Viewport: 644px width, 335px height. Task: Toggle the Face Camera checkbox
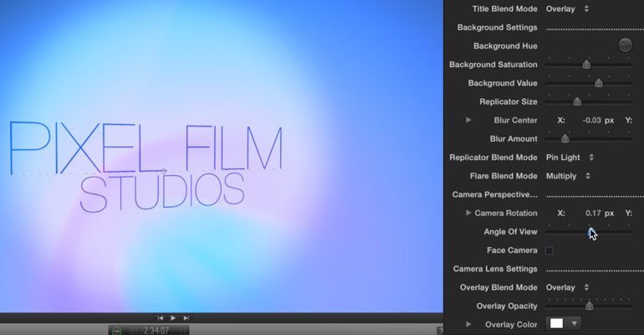tap(549, 250)
